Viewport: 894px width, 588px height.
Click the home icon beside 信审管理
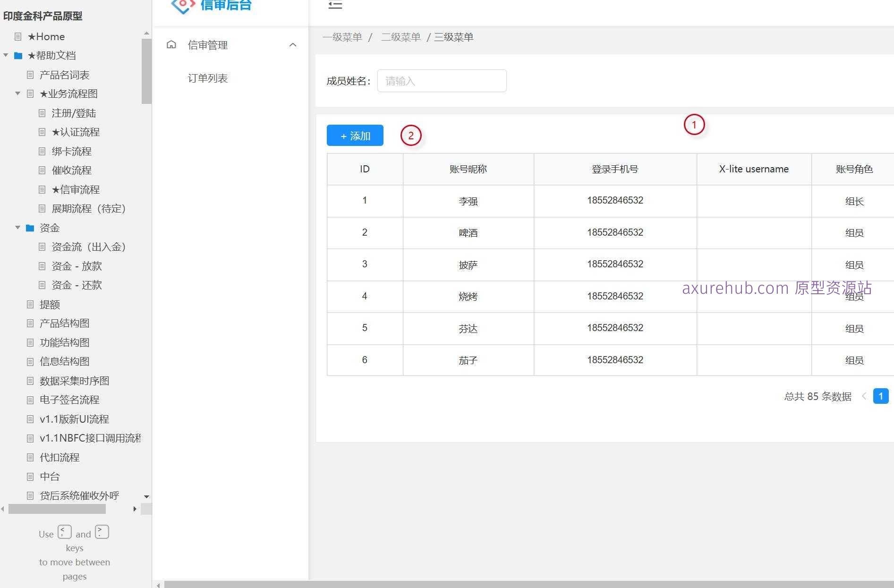click(171, 44)
